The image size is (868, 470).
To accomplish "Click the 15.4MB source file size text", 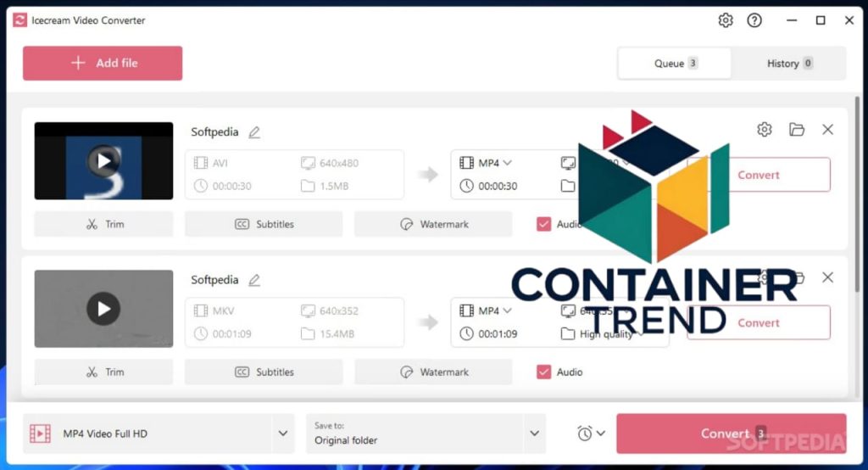I will (x=337, y=334).
